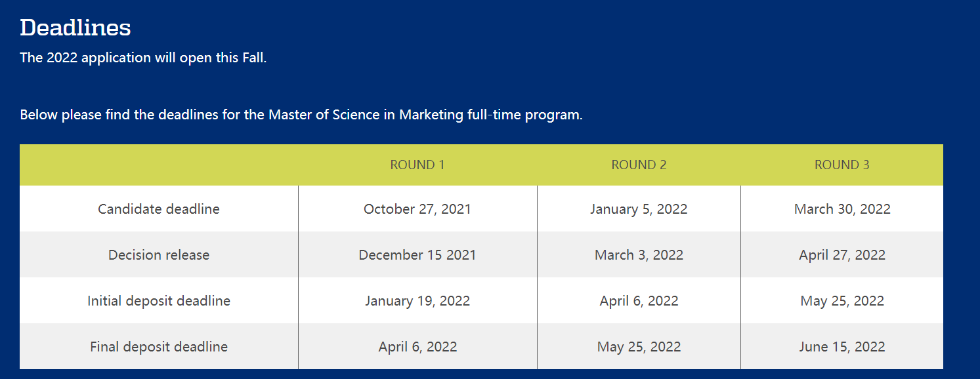Screen dimensions: 980x379
Task: Click the Deadlines heading
Action: coord(75,28)
